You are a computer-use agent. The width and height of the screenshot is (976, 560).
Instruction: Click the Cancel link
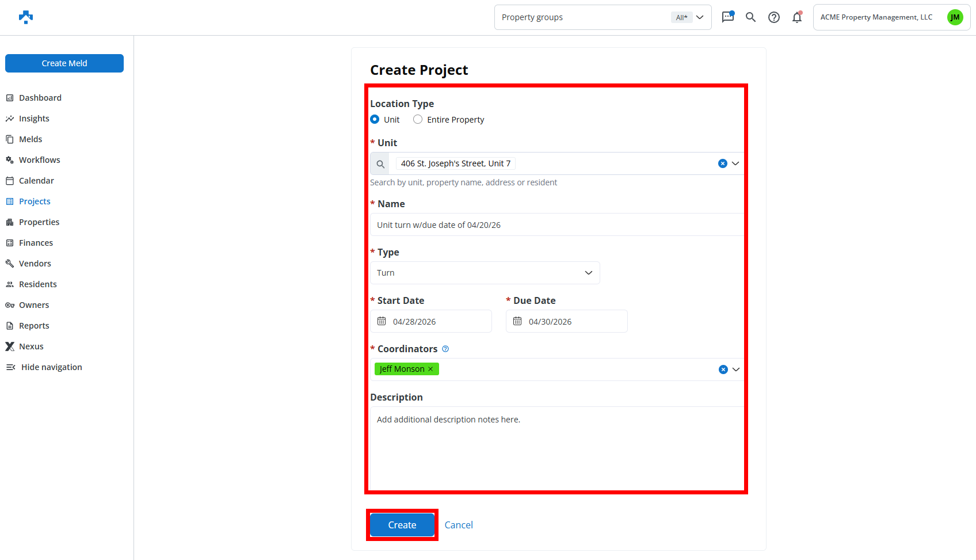[x=459, y=525]
